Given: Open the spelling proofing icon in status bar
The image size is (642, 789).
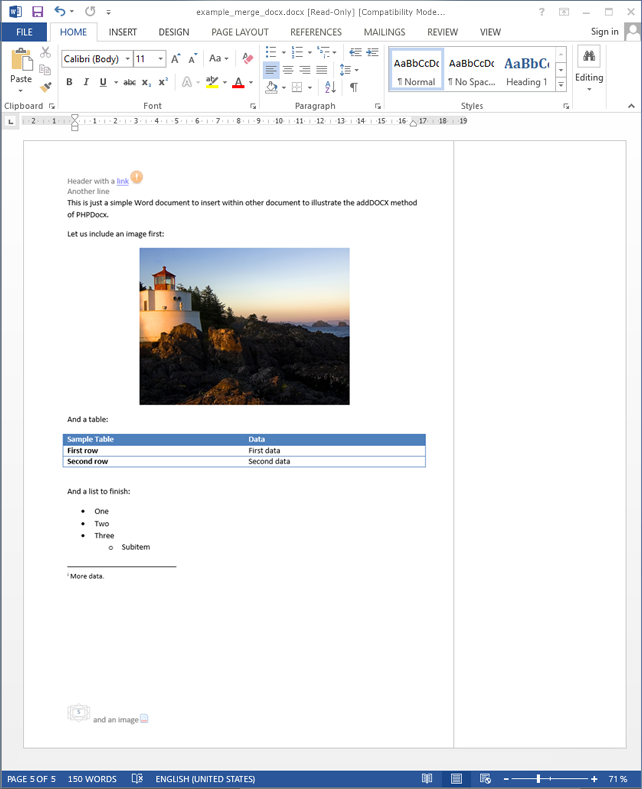Looking at the screenshot, I should pyautogui.click(x=137, y=778).
